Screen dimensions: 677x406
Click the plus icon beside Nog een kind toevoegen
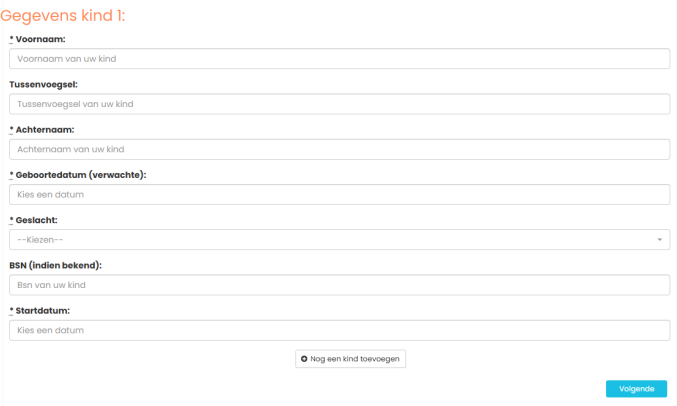pyautogui.click(x=304, y=359)
